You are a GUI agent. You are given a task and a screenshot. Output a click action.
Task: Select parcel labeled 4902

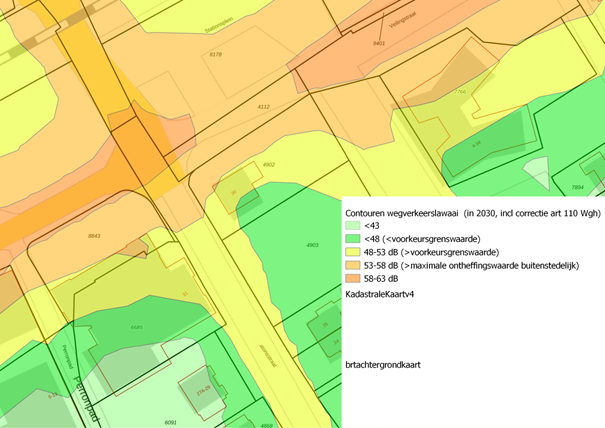tap(268, 164)
